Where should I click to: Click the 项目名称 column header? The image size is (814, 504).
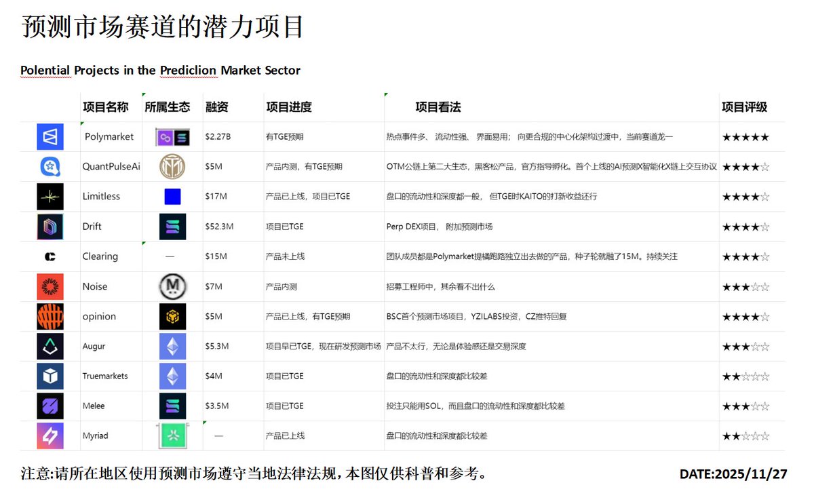[105, 107]
